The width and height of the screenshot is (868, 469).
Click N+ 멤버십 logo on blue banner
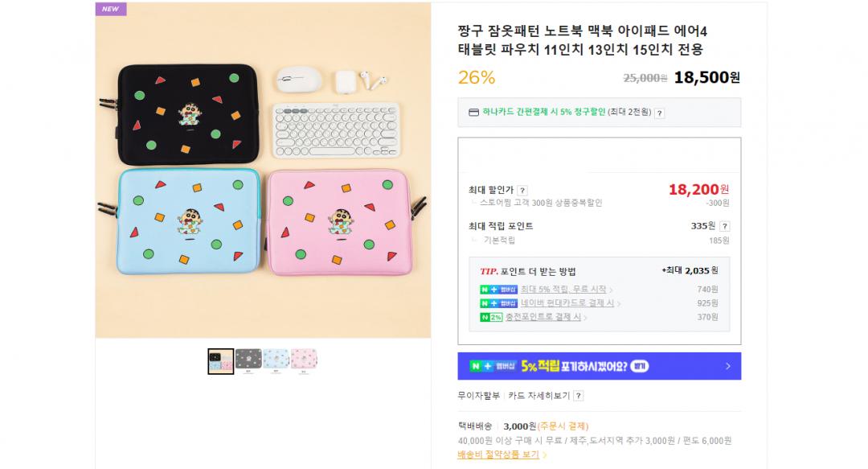[493, 366]
